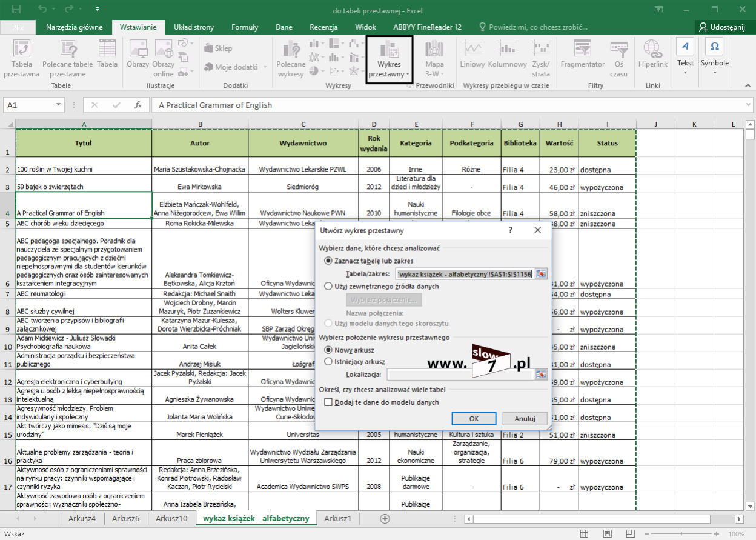Open the Dane ribbon tab
The image size is (756, 540).
284,27
